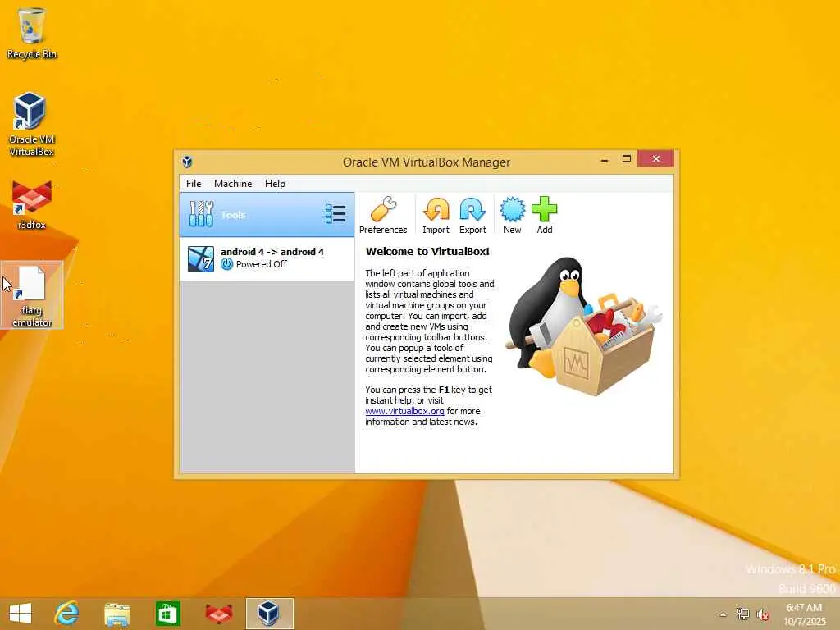Viewport: 840px width, 630px height.
Task: Select the Oracle VM VirtualBox desktop shortcut
Action: (32, 125)
